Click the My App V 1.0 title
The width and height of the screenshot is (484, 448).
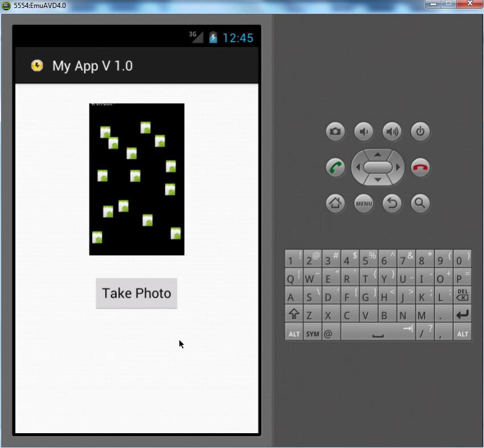pos(93,66)
